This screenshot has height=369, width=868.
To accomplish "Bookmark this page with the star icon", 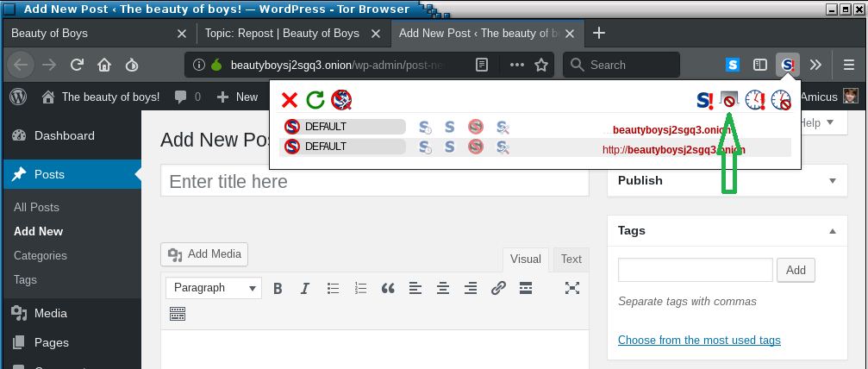I will click(540, 65).
